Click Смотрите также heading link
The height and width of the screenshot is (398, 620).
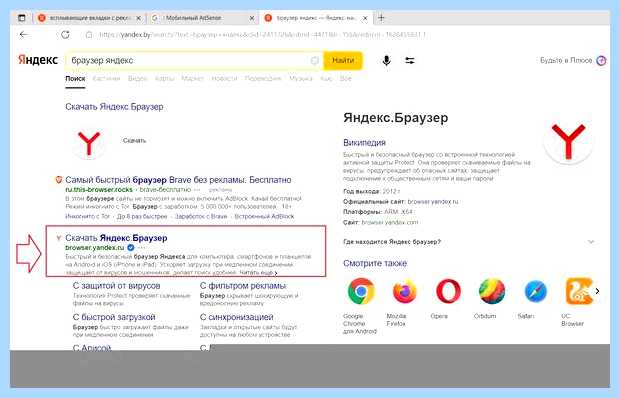pyautogui.click(x=375, y=263)
